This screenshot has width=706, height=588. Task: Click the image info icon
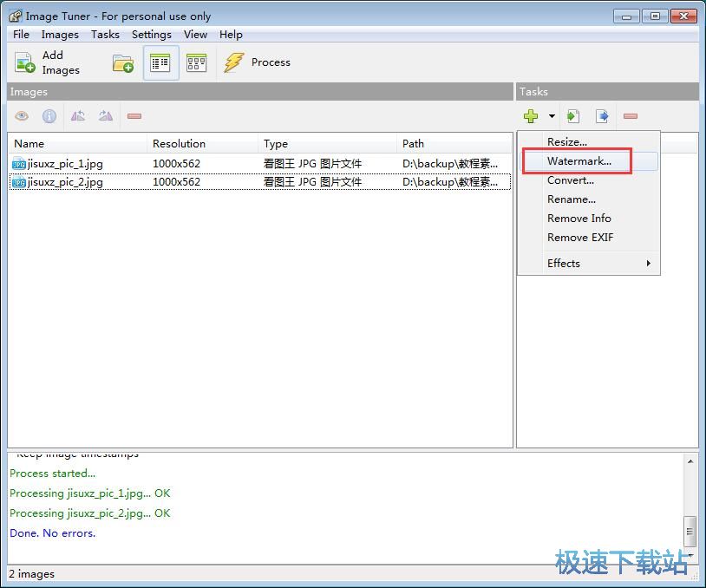pyautogui.click(x=49, y=116)
